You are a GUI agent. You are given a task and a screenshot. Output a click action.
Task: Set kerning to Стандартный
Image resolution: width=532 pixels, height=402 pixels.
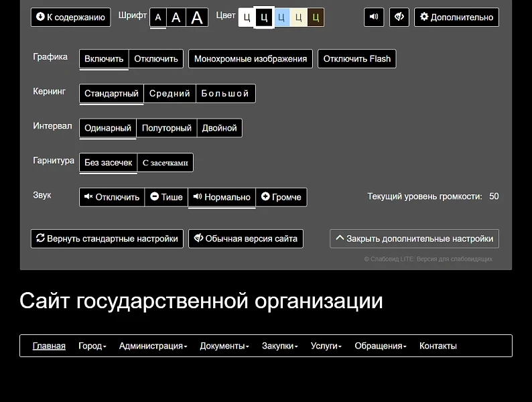[x=111, y=93]
